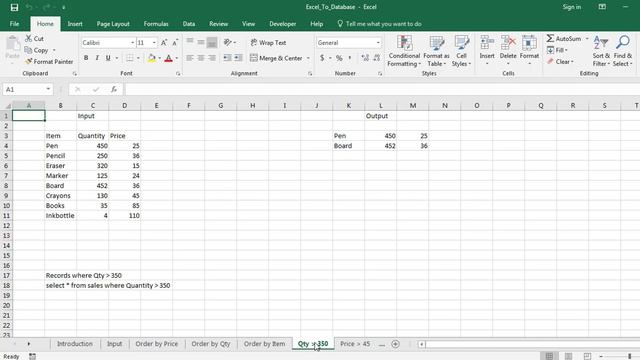
Task: Open the Price > 45 sheet tab
Action: [355, 344]
